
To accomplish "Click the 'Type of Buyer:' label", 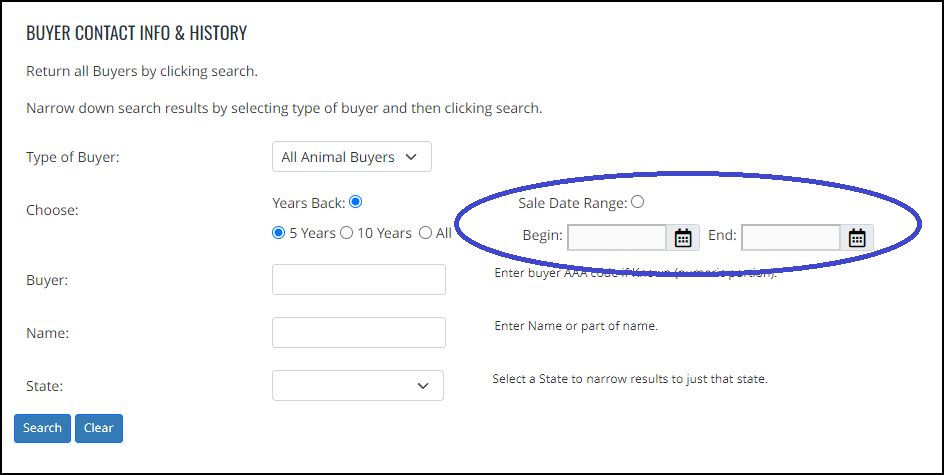I will point(73,157).
